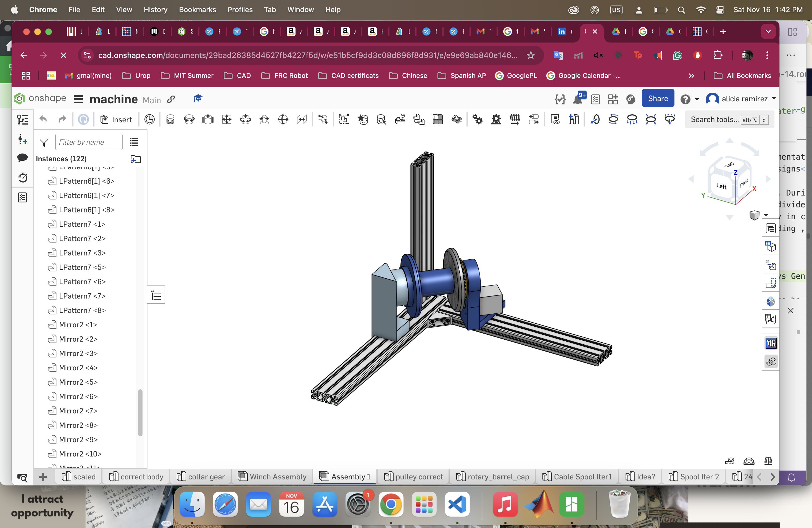The image size is (812, 528).
Task: Open the Google Calendar bookmark link
Action: click(583, 76)
